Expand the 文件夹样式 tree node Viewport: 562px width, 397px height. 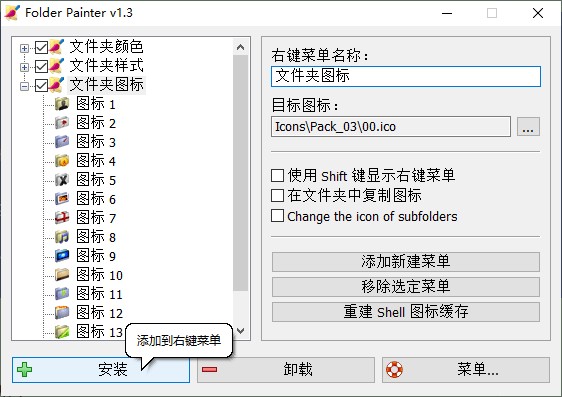24,67
